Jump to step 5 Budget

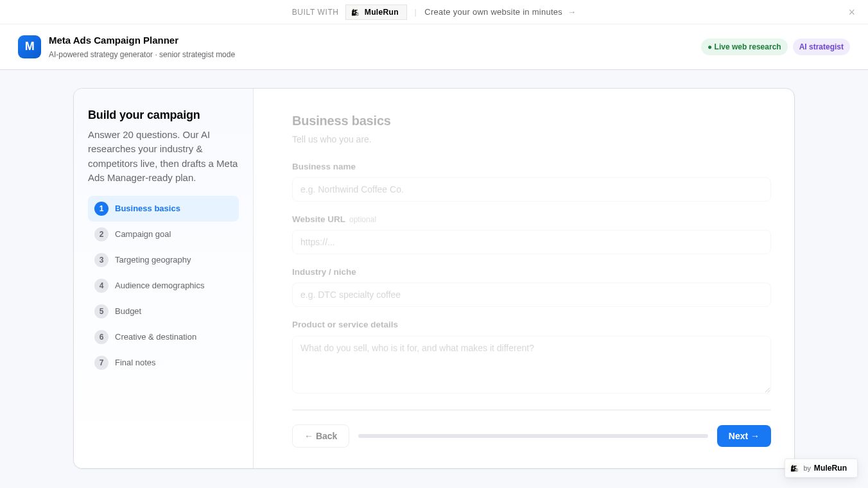click(163, 311)
